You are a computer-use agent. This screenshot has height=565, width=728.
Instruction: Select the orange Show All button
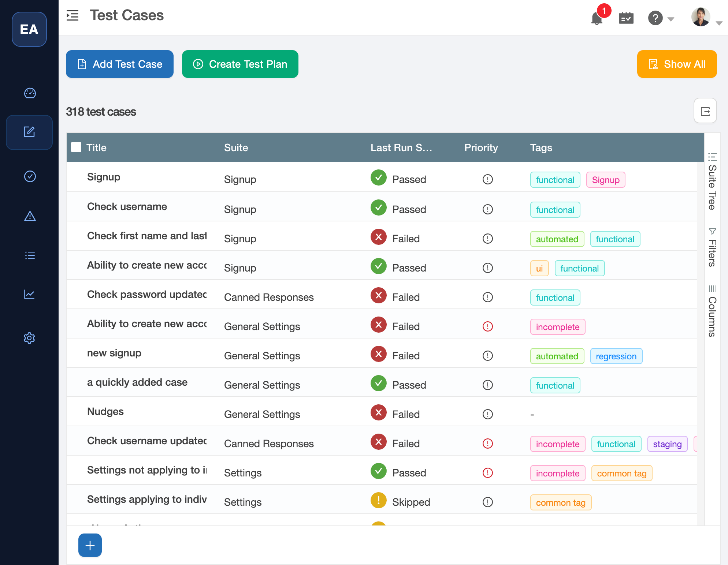click(x=677, y=64)
